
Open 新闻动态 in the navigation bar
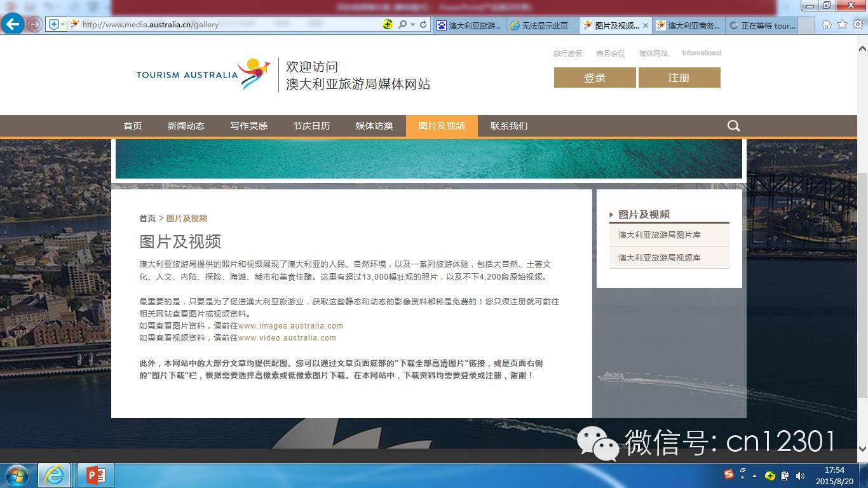click(186, 126)
